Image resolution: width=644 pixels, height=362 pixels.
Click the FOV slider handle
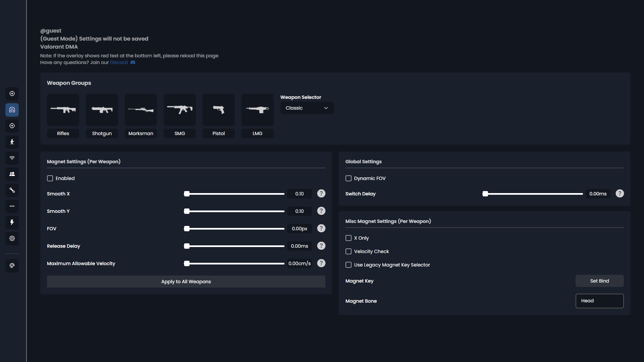(187, 229)
